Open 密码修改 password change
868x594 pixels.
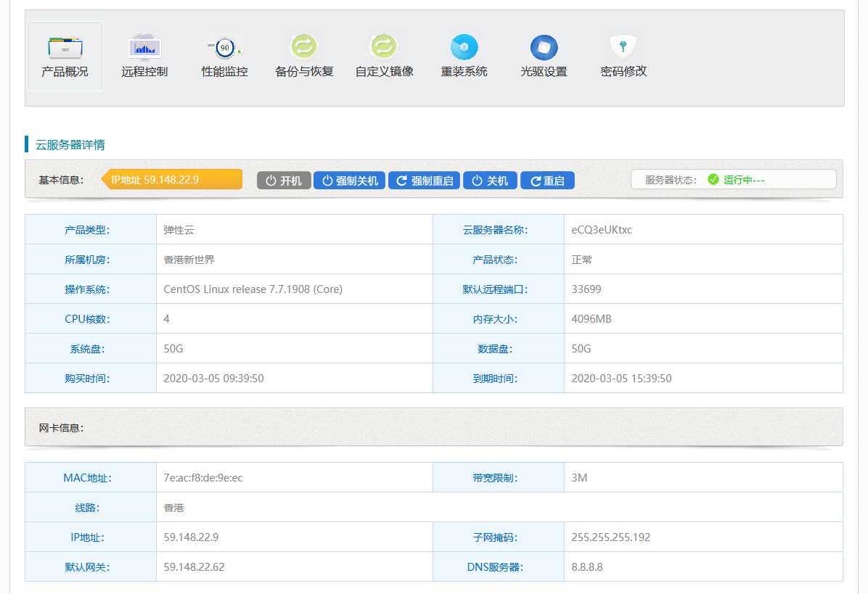click(623, 57)
